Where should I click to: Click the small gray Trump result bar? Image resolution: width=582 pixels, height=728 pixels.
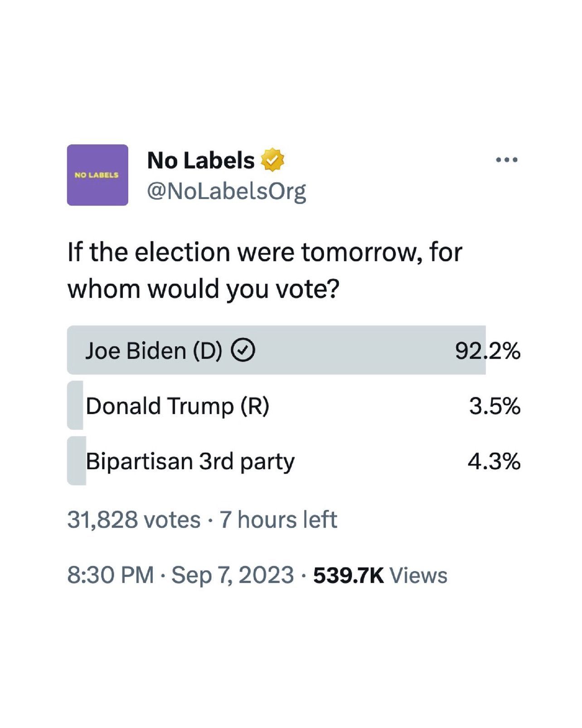point(75,406)
